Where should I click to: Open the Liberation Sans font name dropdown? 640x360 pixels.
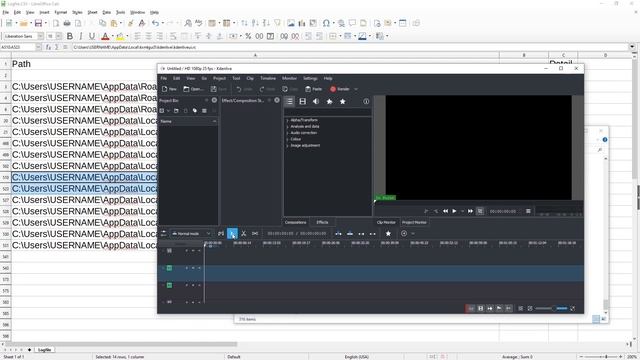click(x=41, y=36)
